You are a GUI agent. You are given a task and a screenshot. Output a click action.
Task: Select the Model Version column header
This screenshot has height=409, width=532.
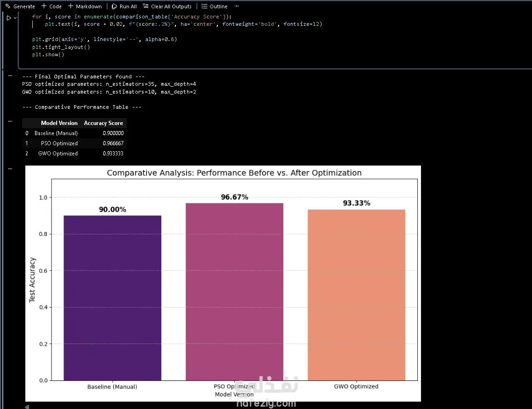[59, 123]
